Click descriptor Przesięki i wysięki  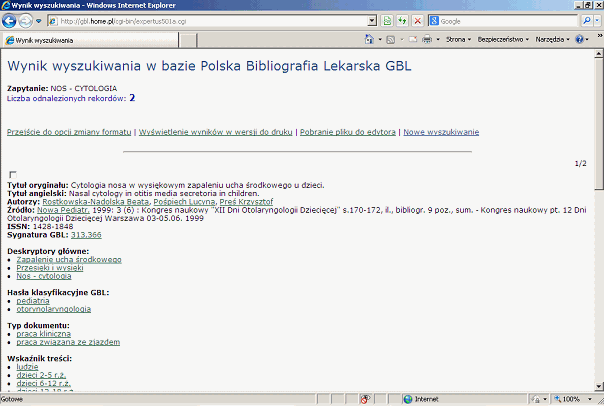tap(50, 268)
